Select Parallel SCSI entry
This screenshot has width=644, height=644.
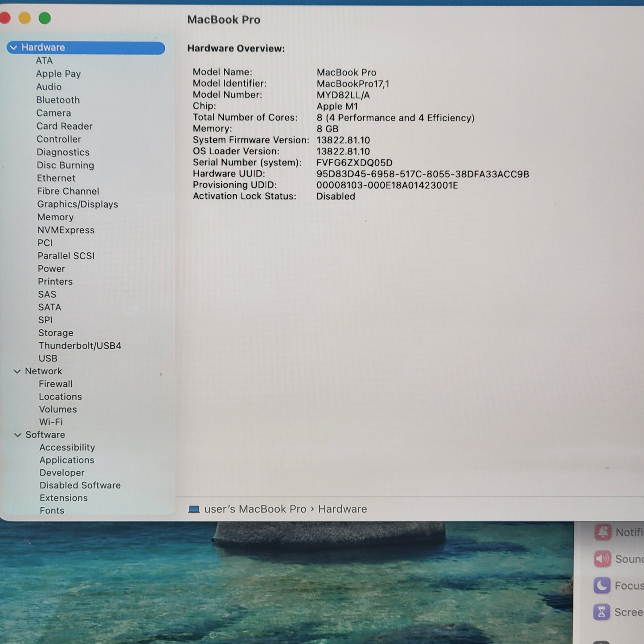click(x=66, y=256)
